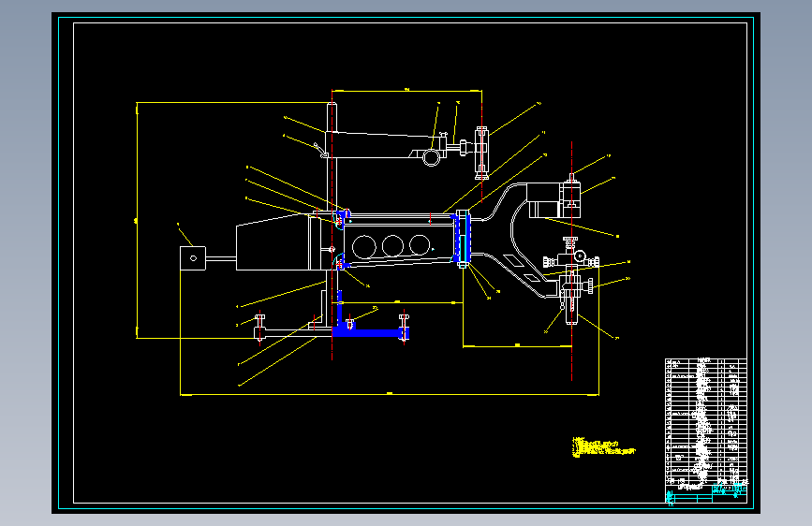Image resolution: width=812 pixels, height=526 pixels.
Task: Click the tall left vertical yellow dimension line
Action: tap(137, 221)
